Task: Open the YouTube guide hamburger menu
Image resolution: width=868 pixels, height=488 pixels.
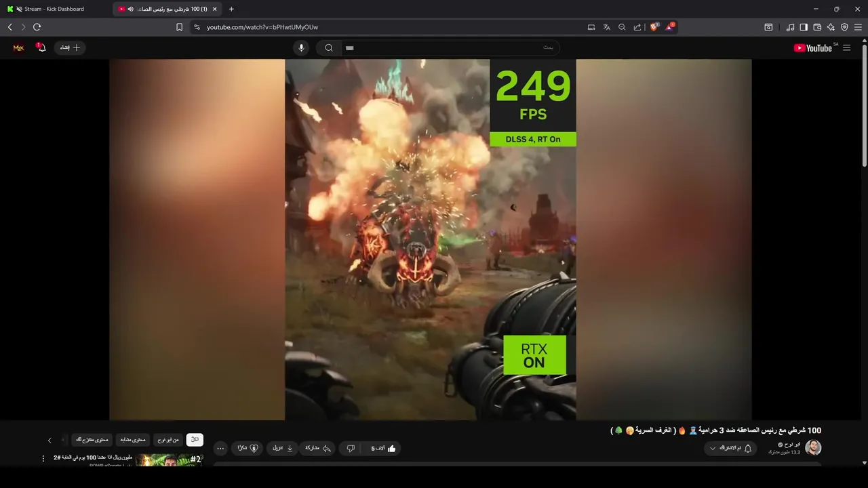Action: point(846,47)
